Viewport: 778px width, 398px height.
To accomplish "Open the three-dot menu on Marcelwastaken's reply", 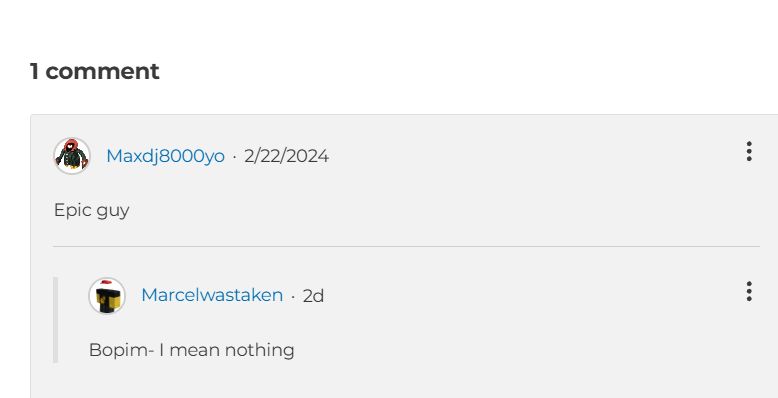I will pos(749,291).
